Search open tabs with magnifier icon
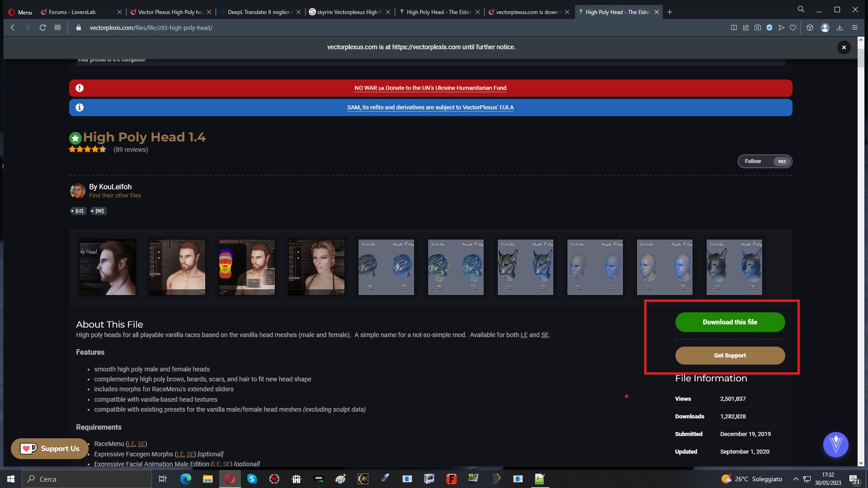868x488 pixels. 801,9
